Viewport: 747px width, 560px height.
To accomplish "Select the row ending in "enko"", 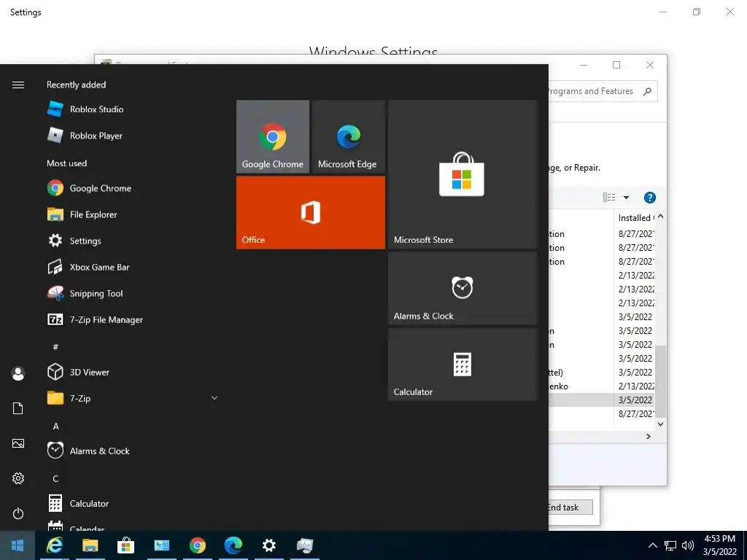I will pos(602,386).
